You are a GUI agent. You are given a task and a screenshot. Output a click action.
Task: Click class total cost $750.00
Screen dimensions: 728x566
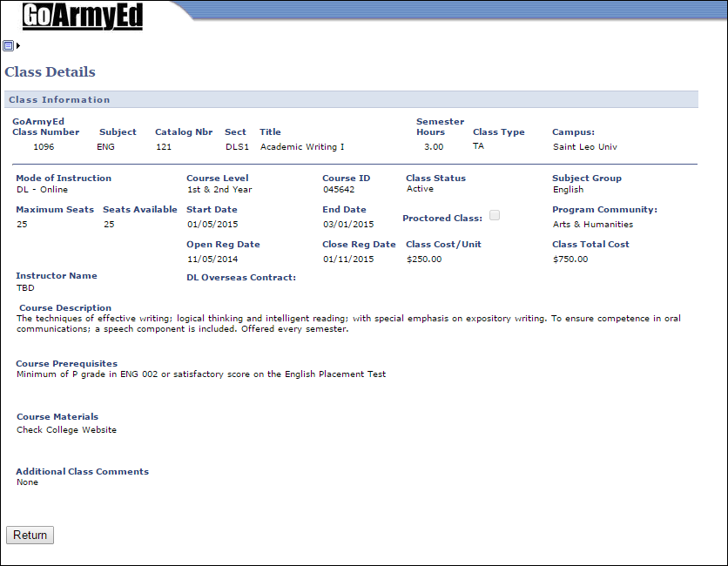click(570, 259)
